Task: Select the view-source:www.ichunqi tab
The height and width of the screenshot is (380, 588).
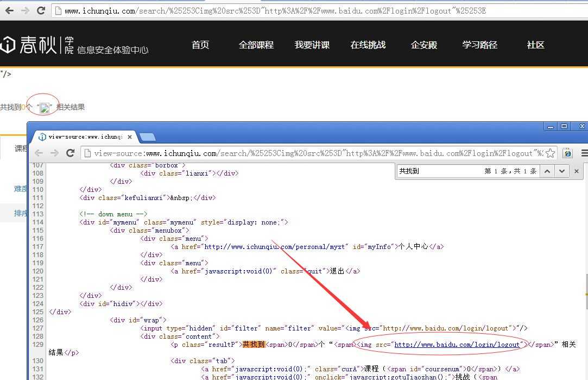Action: [85, 136]
